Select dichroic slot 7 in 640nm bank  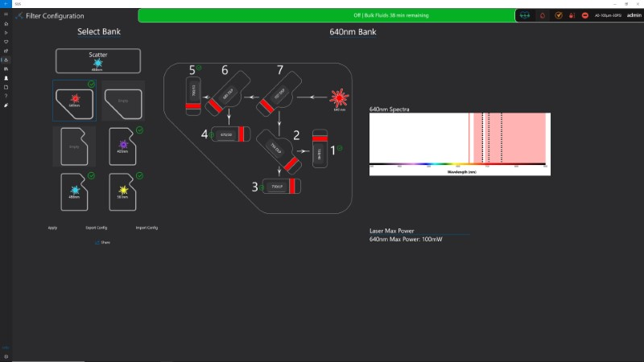click(x=279, y=93)
